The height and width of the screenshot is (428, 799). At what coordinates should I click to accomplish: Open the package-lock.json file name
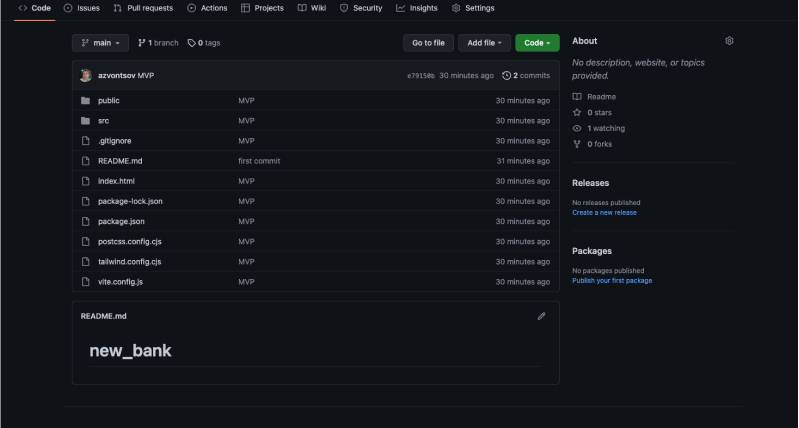(130, 201)
